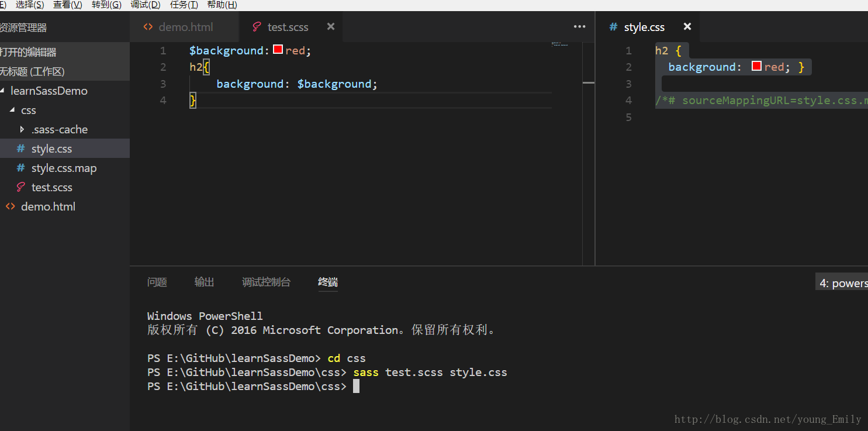
Task: Click the 'cd css' terminal command
Action: tap(347, 358)
